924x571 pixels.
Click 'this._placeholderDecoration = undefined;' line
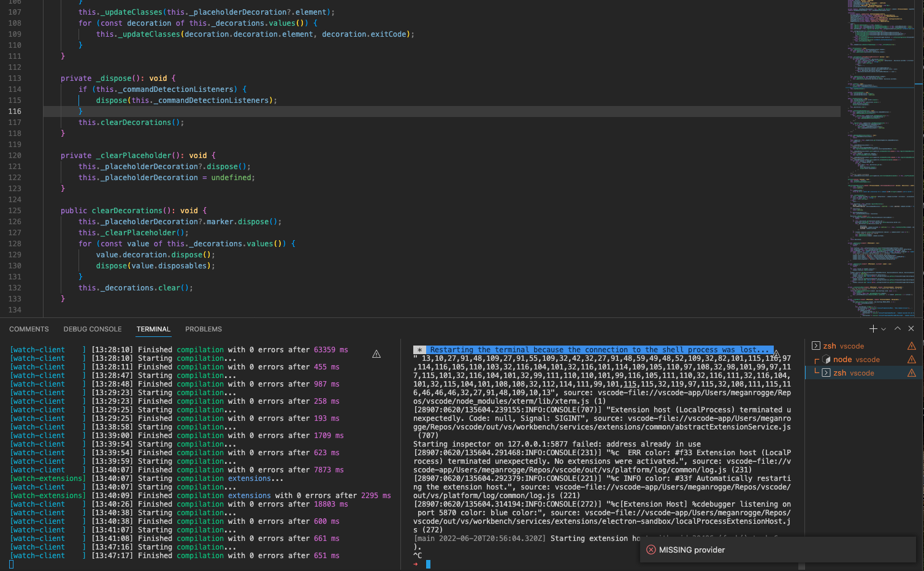(x=167, y=178)
